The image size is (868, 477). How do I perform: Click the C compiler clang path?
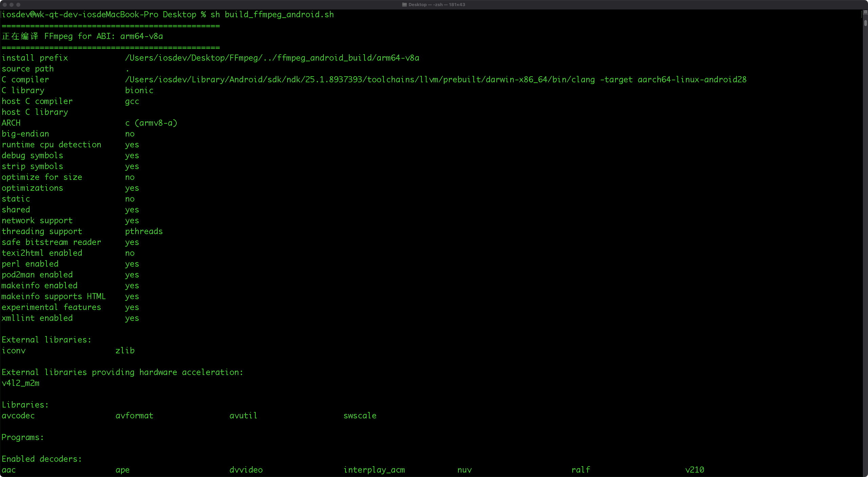360,80
